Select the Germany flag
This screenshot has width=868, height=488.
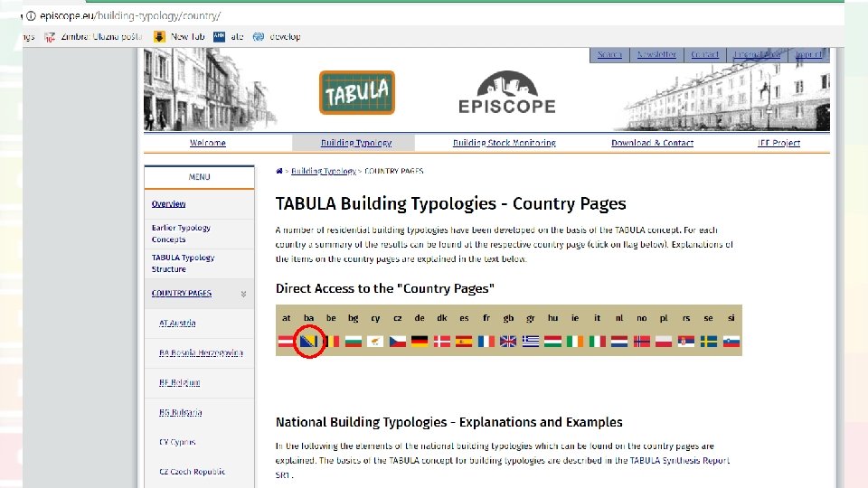pyautogui.click(x=420, y=342)
